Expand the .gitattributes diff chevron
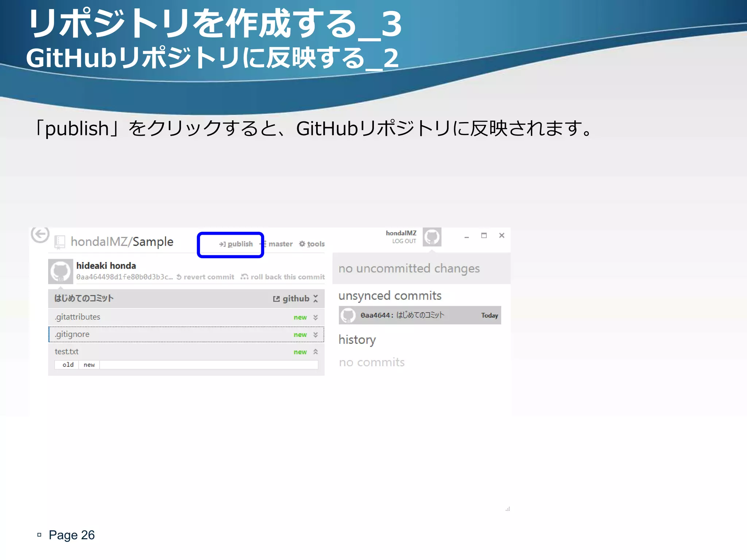747x560 pixels. tap(316, 318)
